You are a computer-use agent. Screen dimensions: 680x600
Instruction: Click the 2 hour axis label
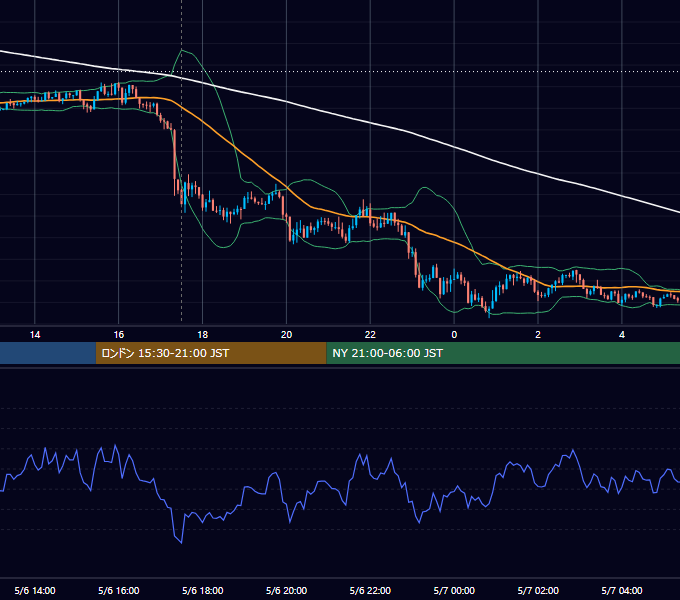pyautogui.click(x=538, y=335)
